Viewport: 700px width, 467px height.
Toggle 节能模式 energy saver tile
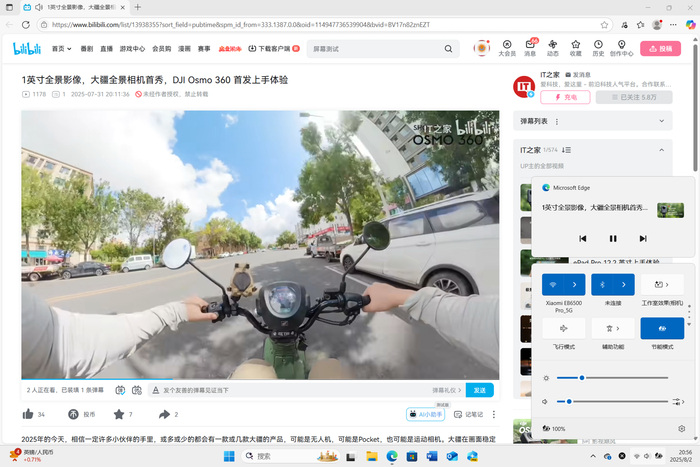click(x=662, y=328)
